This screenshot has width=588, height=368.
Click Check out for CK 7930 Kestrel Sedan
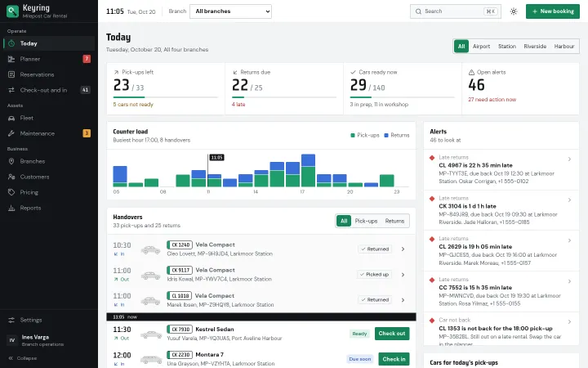392,334
